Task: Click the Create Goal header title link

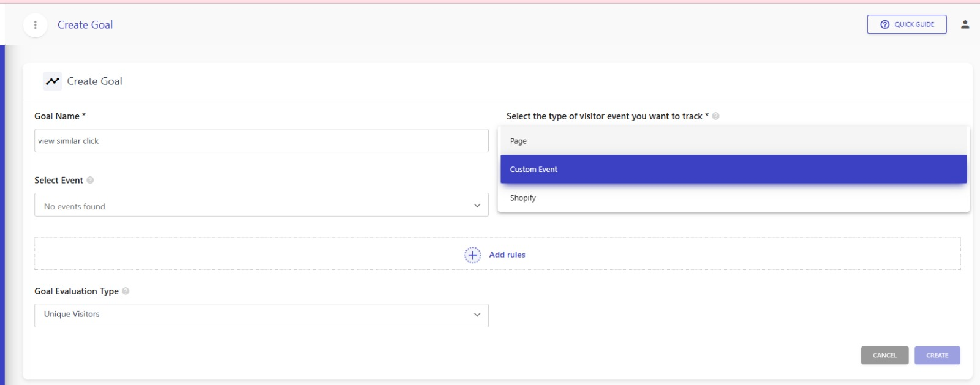Action: (85, 25)
